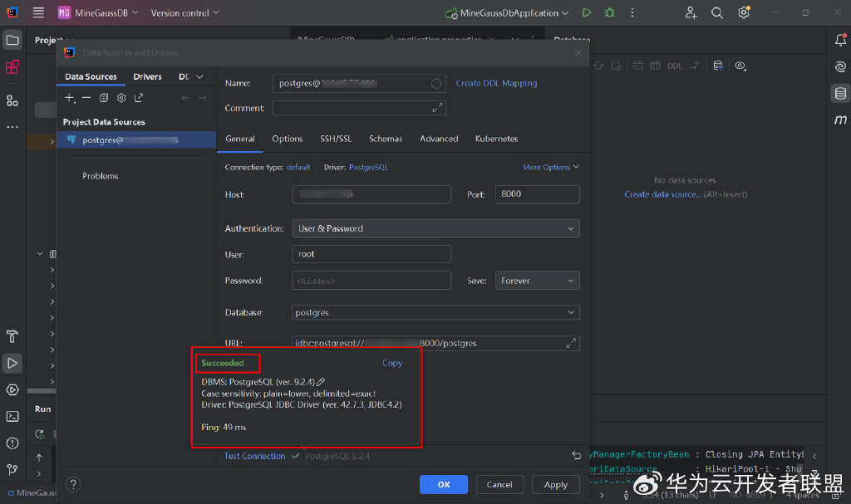Open the Authentication User & Password dropdown
The width and height of the screenshot is (851, 504).
click(435, 228)
